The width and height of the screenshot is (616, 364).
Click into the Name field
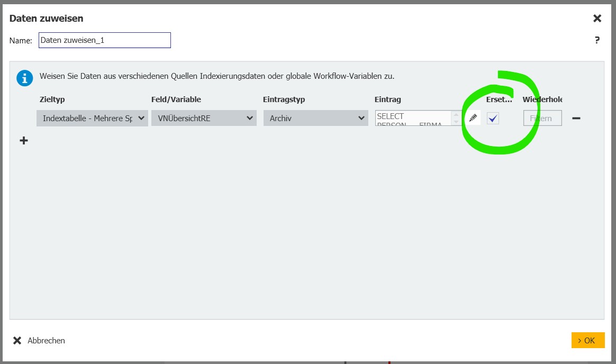pyautogui.click(x=104, y=40)
